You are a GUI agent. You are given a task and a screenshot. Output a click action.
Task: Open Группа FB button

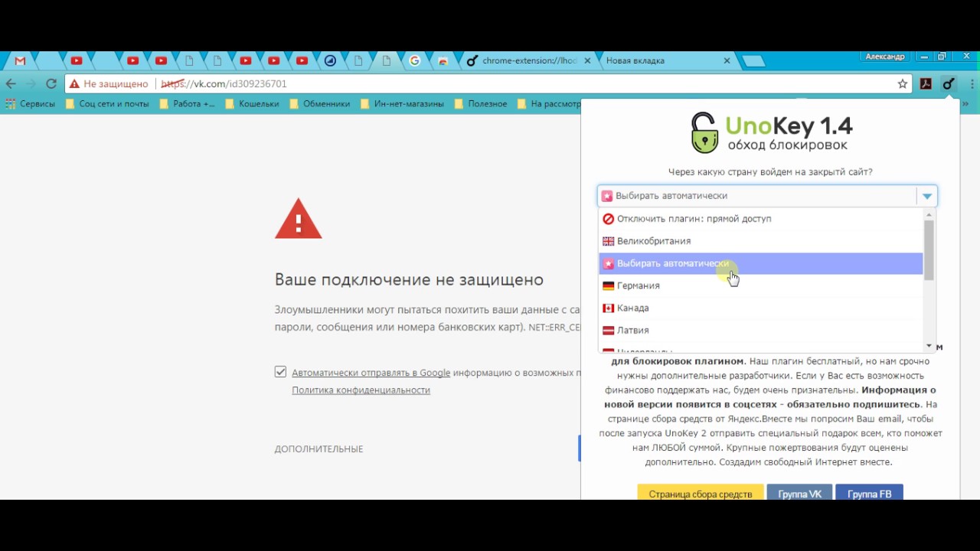pyautogui.click(x=869, y=494)
